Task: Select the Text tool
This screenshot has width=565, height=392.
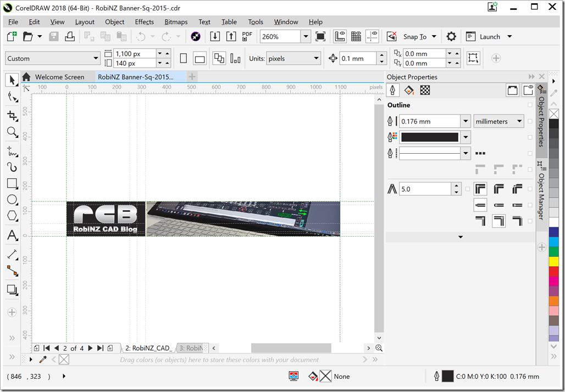Action: click(11, 235)
